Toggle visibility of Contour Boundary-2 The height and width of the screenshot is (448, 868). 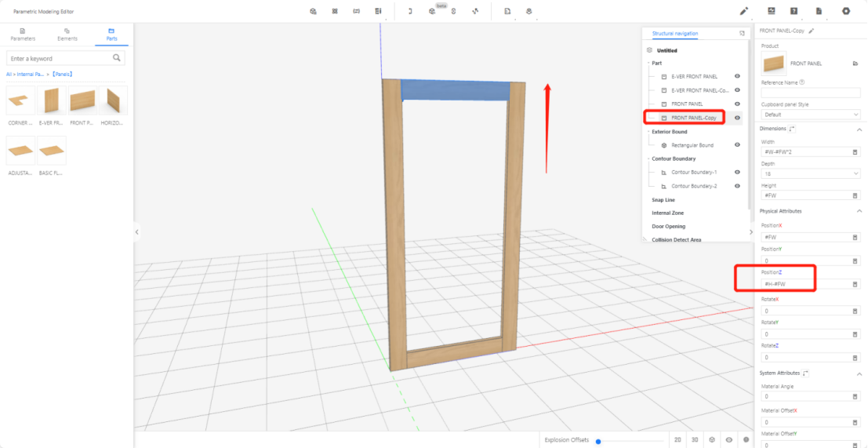click(x=737, y=186)
